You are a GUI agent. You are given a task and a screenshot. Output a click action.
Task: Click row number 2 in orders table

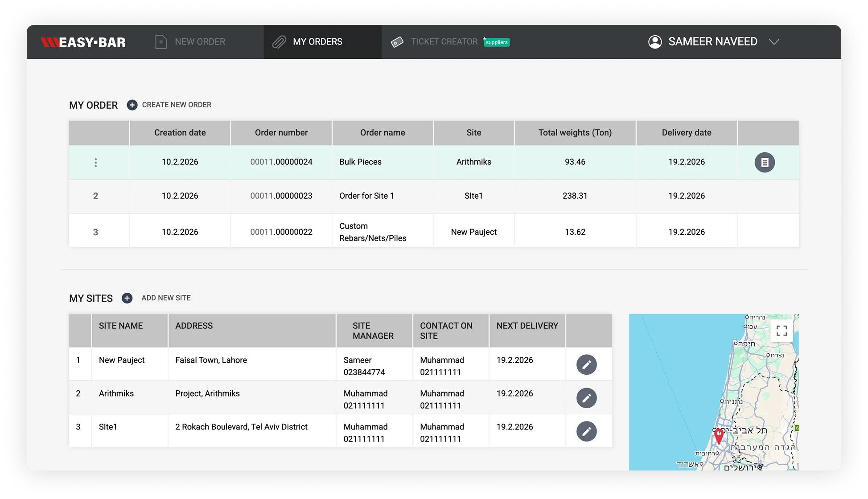point(95,196)
